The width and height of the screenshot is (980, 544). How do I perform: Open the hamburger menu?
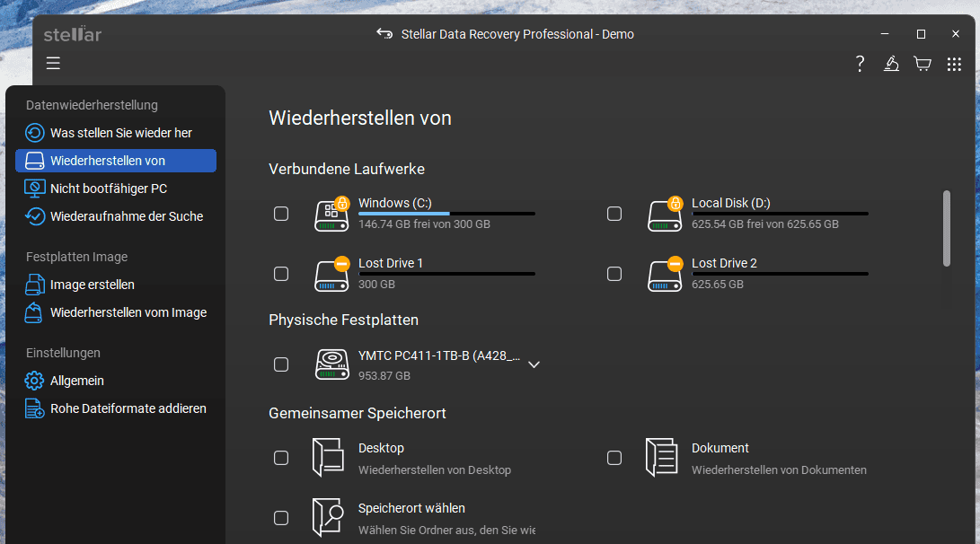tap(53, 63)
